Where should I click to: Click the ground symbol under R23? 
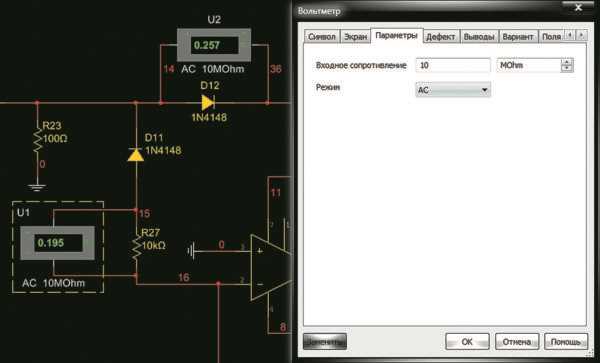(x=37, y=187)
